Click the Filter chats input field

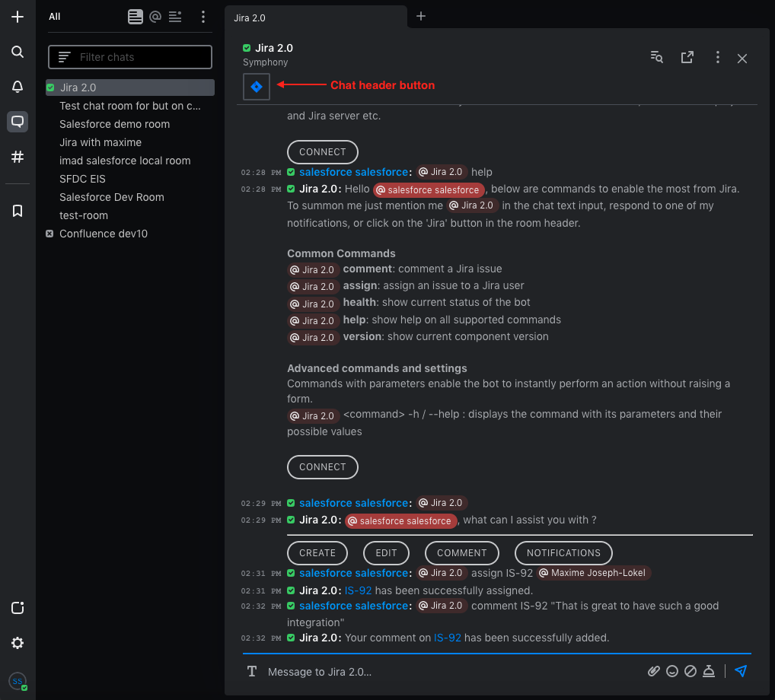(x=130, y=57)
